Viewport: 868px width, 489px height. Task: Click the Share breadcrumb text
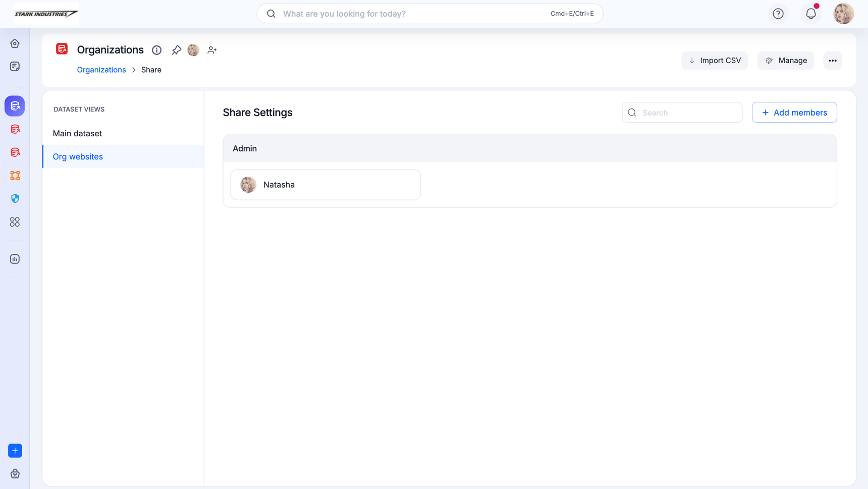coord(151,70)
